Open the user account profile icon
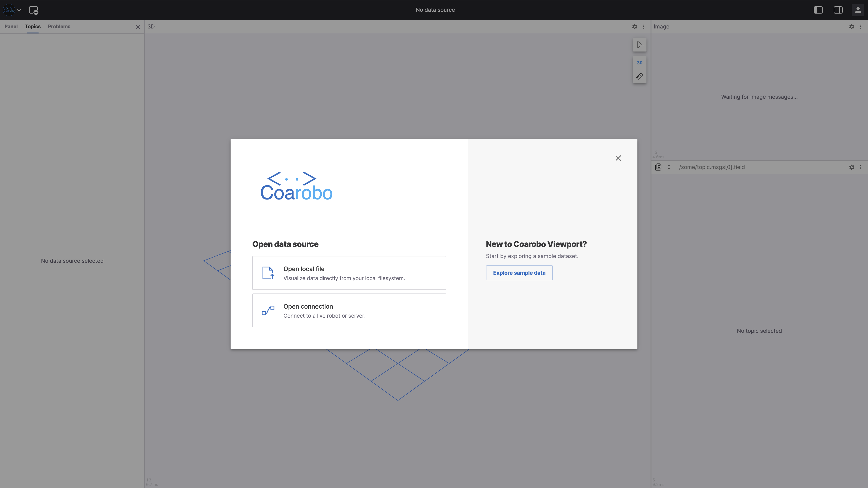The height and width of the screenshot is (488, 868). 858,10
